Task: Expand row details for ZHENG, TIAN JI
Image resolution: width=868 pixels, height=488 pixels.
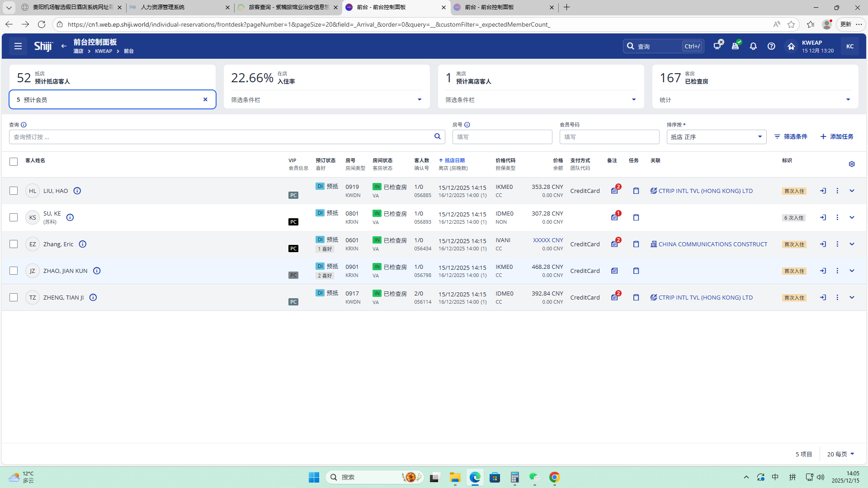Action: [852, 297]
